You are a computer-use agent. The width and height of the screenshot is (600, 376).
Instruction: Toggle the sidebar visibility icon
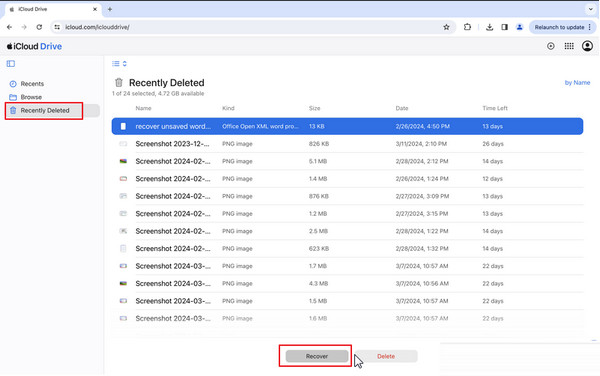[x=11, y=63]
